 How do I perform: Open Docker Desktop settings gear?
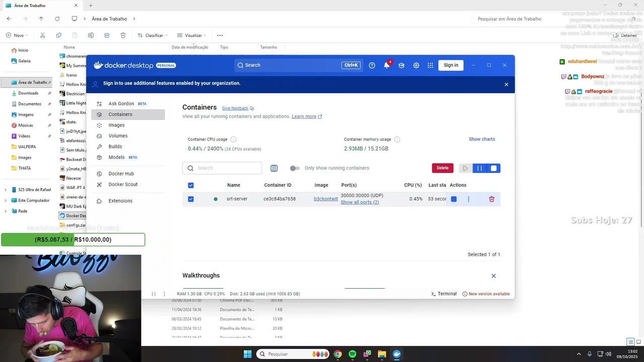coord(416,65)
